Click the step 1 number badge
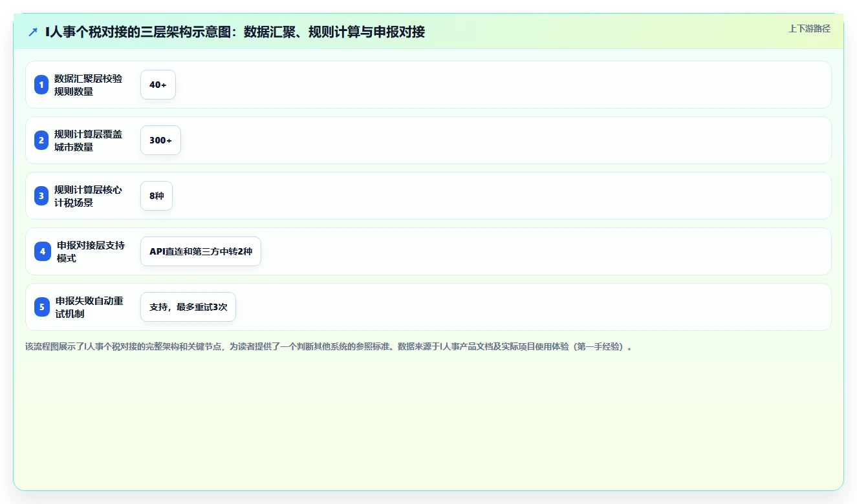 coord(41,85)
